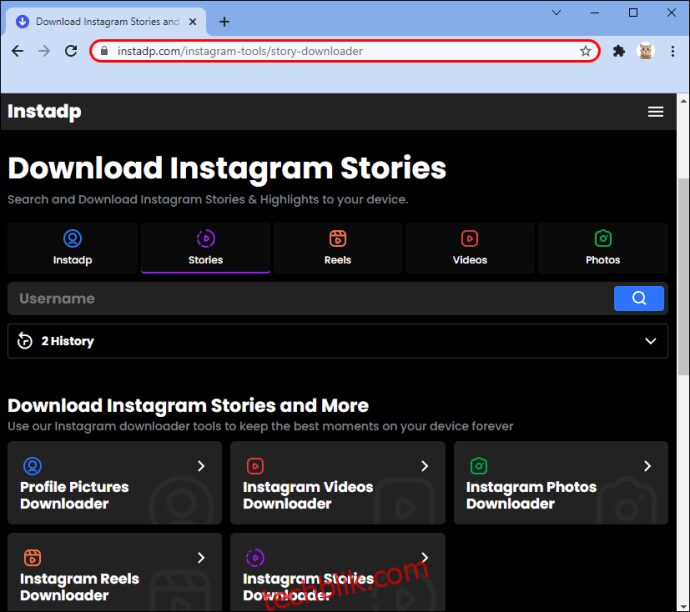Click the video icon on Videos Downloader card
The image size is (690, 612).
click(255, 466)
